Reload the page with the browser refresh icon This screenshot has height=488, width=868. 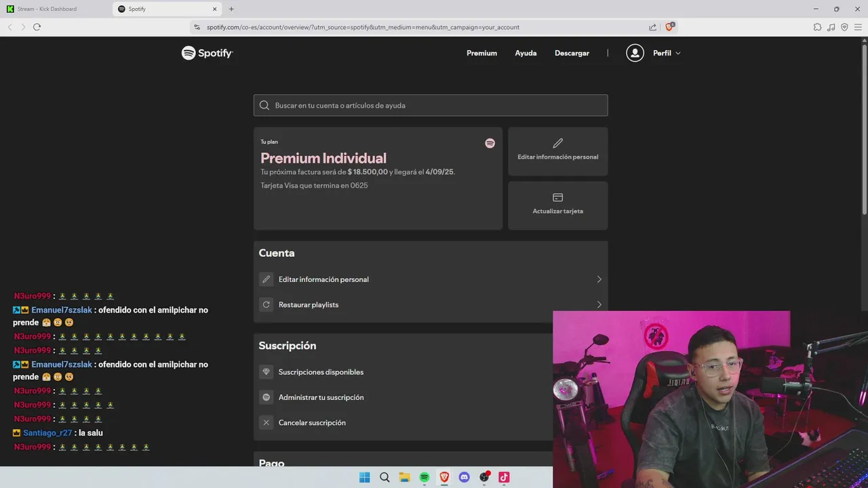click(37, 27)
